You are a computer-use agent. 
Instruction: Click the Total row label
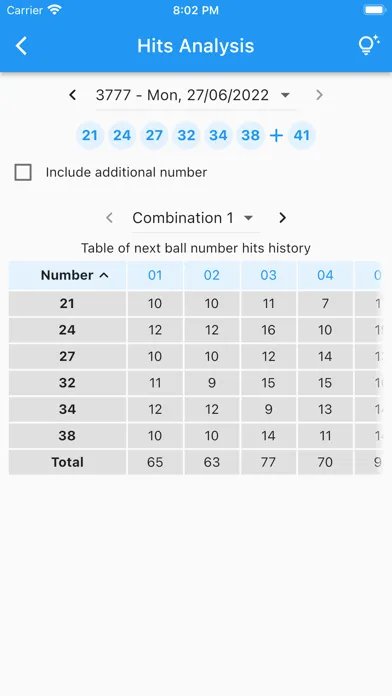click(x=67, y=463)
